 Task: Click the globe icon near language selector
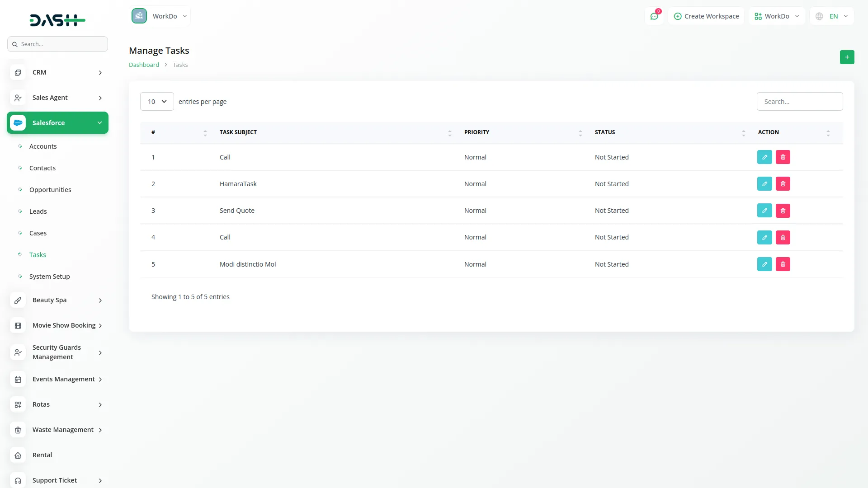[819, 16]
